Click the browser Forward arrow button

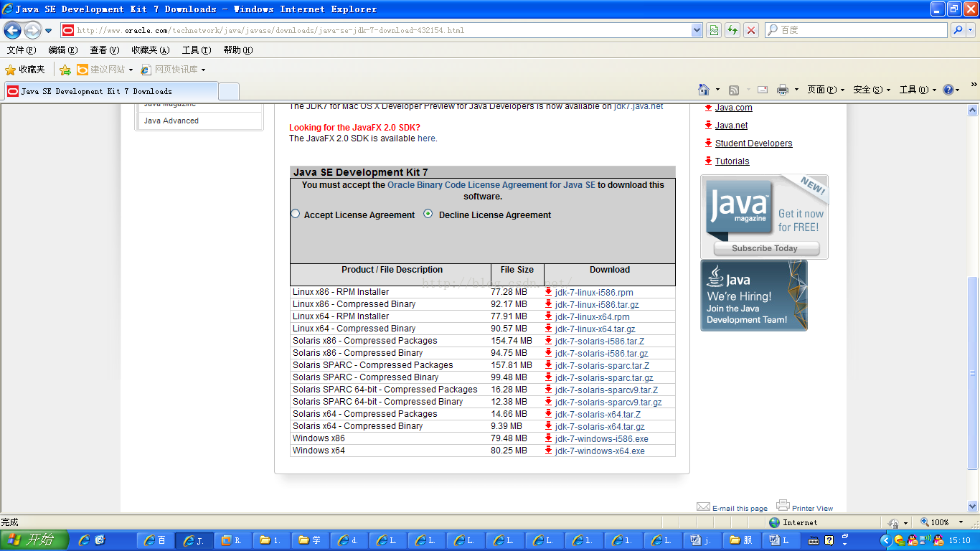point(33,30)
